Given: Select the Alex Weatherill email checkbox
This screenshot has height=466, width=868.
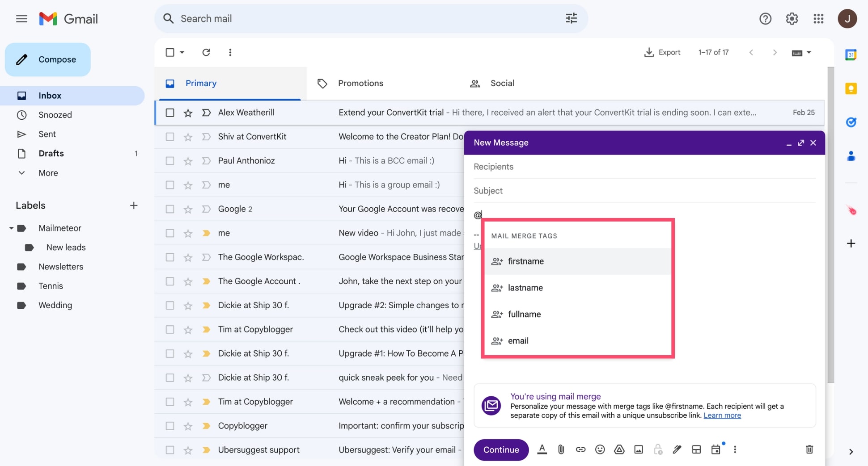Looking at the screenshot, I should (x=169, y=113).
